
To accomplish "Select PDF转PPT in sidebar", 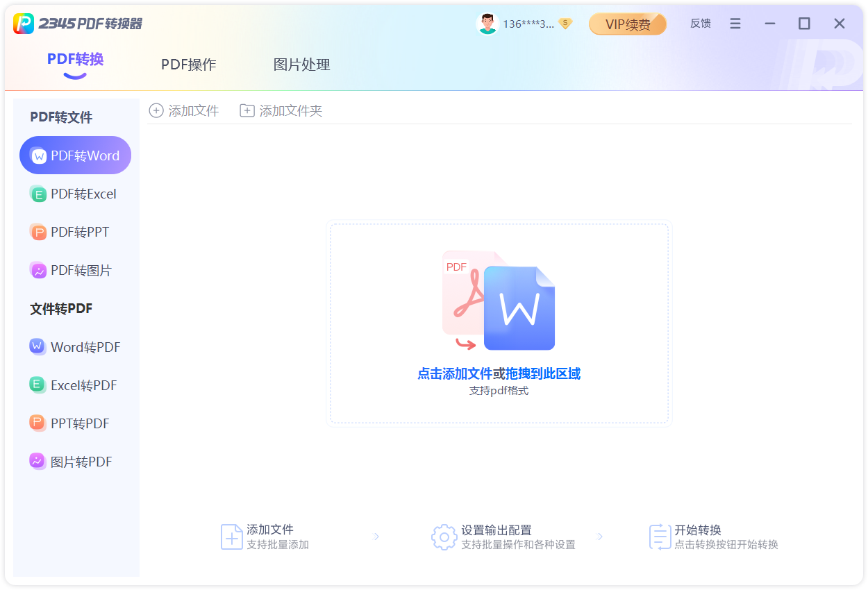I will tap(75, 232).
